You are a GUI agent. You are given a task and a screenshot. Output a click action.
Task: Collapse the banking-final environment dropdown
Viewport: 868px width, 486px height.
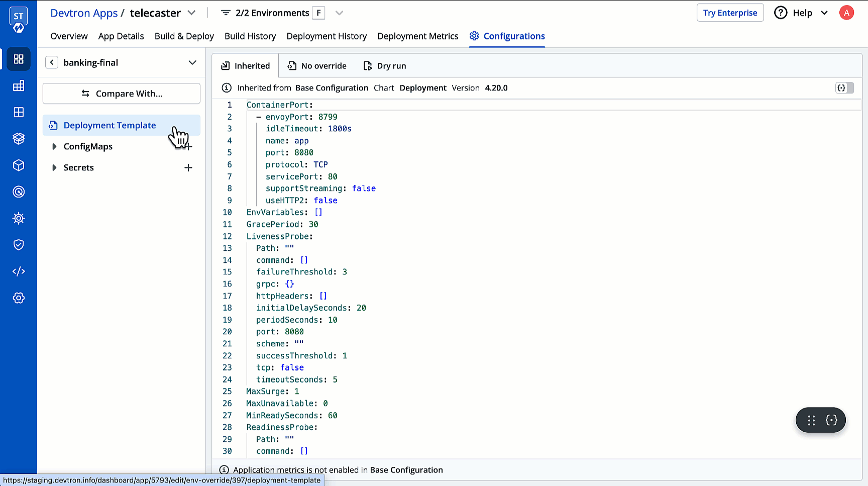point(192,62)
